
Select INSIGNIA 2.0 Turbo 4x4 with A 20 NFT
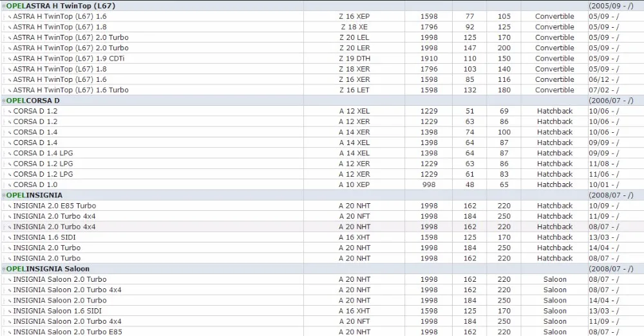[x=322, y=216]
